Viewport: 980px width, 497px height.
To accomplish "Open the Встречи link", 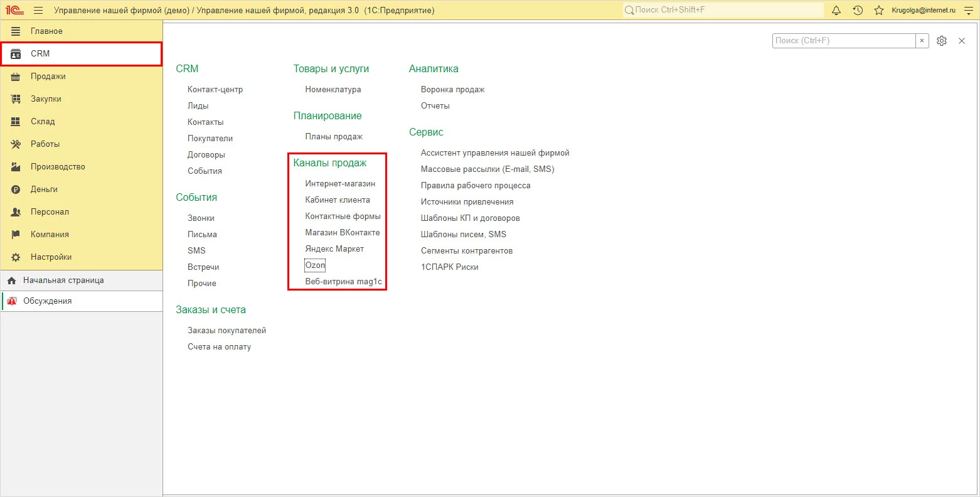I will pos(203,267).
